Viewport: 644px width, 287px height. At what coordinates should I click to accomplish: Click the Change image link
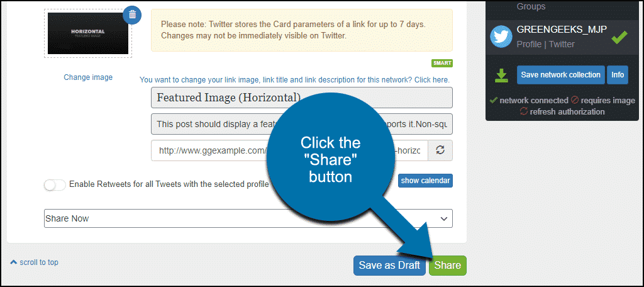click(x=88, y=77)
